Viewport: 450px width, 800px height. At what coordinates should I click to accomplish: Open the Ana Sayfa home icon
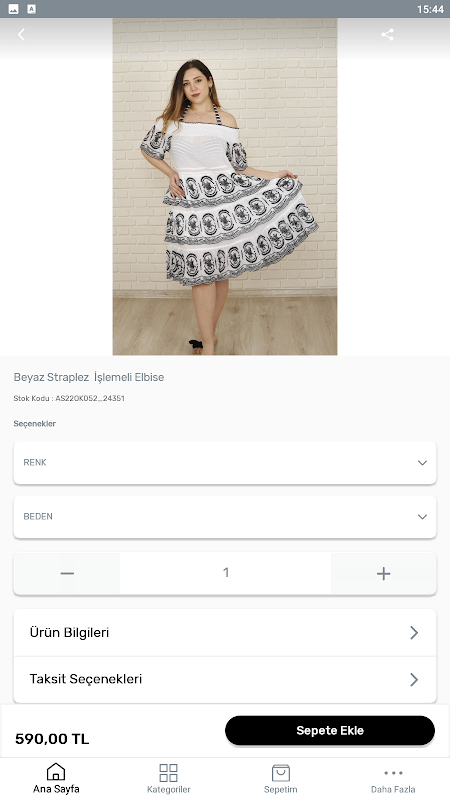[x=56, y=771]
